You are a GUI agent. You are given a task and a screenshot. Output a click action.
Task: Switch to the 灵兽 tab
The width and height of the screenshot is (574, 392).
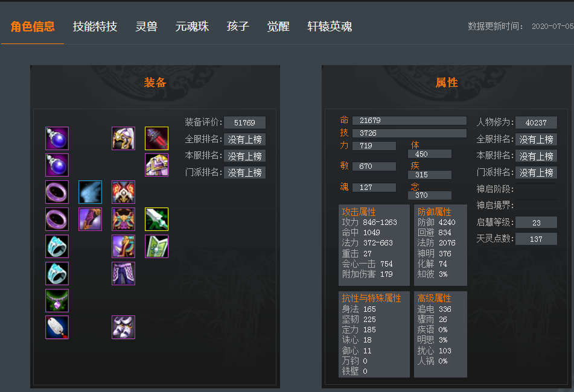pos(147,27)
